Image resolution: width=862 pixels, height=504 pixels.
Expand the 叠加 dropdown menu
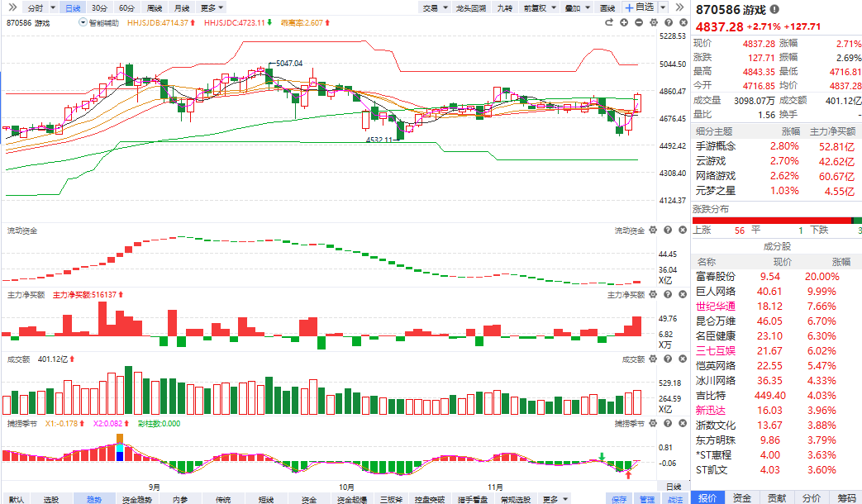[576, 7]
